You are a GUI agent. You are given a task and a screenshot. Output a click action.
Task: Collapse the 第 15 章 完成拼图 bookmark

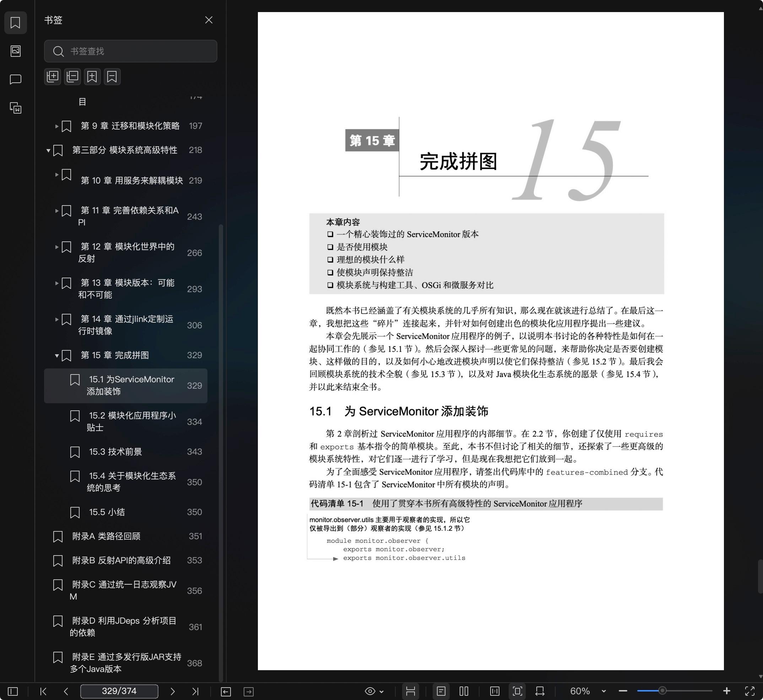56,356
